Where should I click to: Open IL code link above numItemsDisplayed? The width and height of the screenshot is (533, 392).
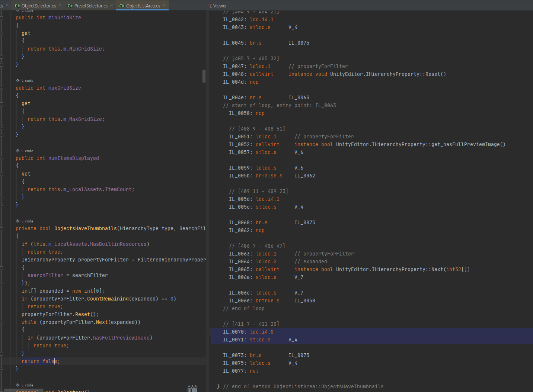25,151
